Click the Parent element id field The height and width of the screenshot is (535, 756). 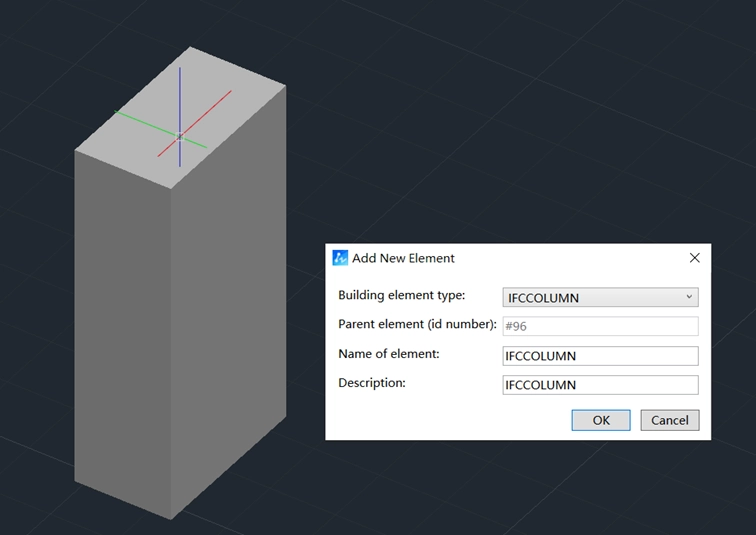coord(600,326)
